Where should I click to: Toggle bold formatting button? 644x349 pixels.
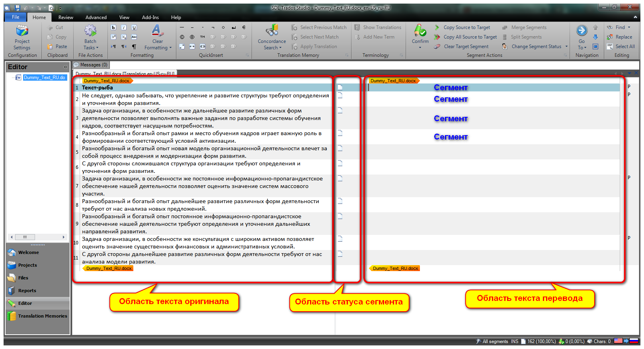(x=113, y=27)
